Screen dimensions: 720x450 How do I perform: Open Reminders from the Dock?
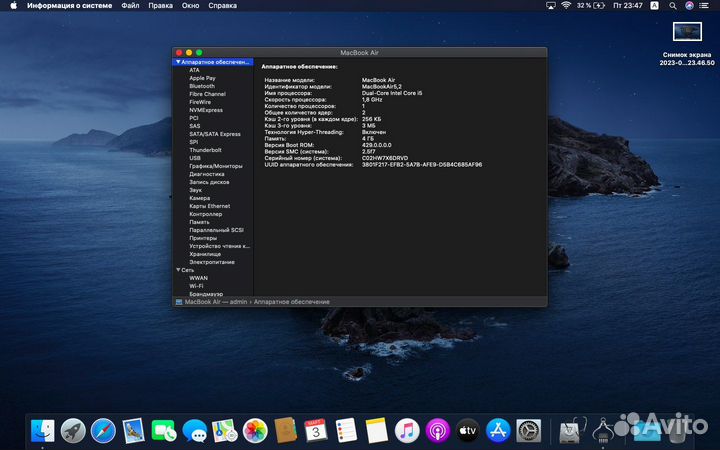tap(346, 431)
